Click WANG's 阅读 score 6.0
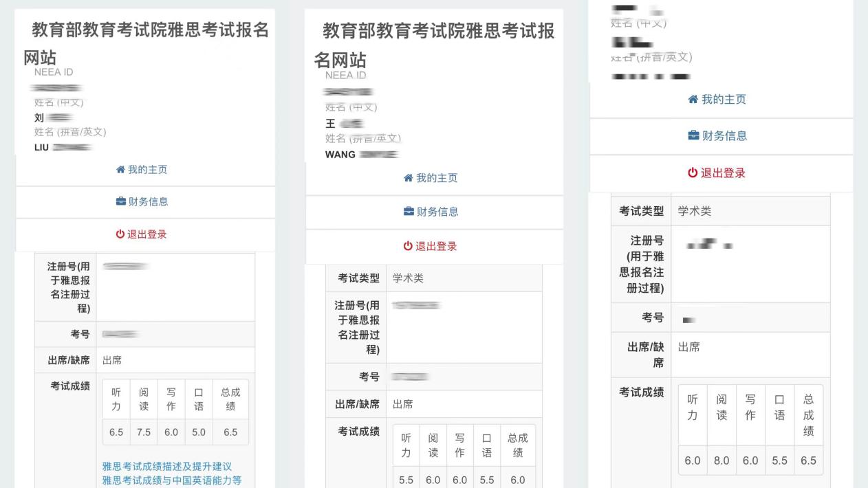The image size is (868, 488). (x=433, y=481)
